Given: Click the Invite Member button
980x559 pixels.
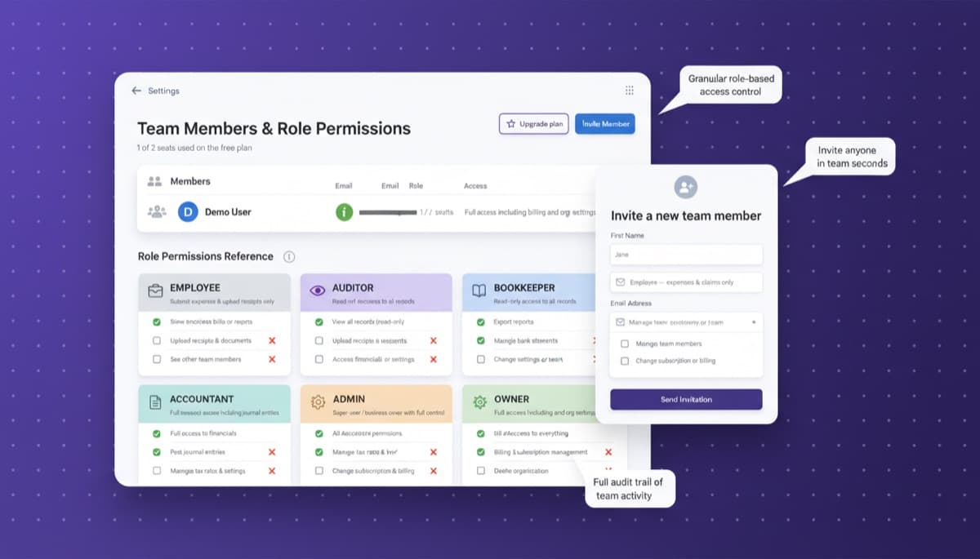Looking at the screenshot, I should (604, 123).
